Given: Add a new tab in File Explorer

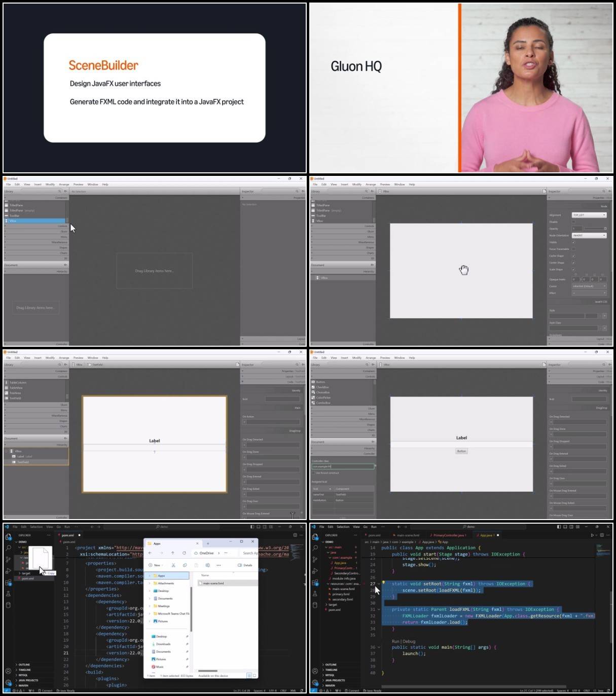Looking at the screenshot, I should pyautogui.click(x=208, y=543).
